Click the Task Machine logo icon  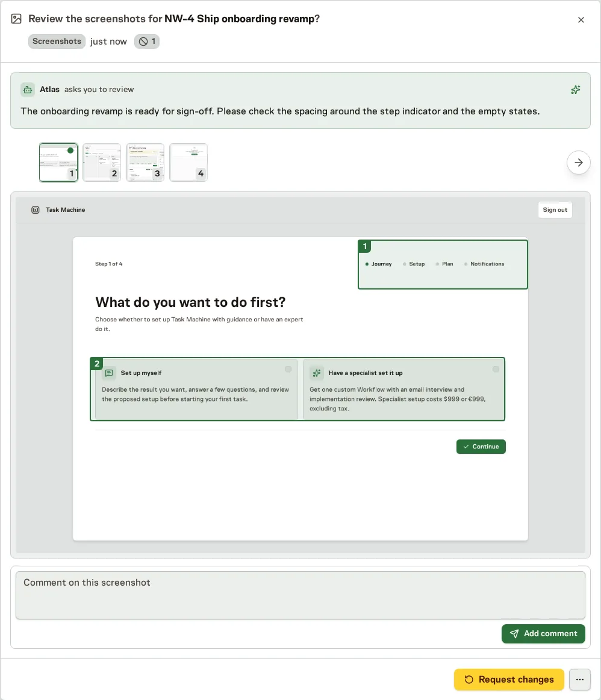36,210
